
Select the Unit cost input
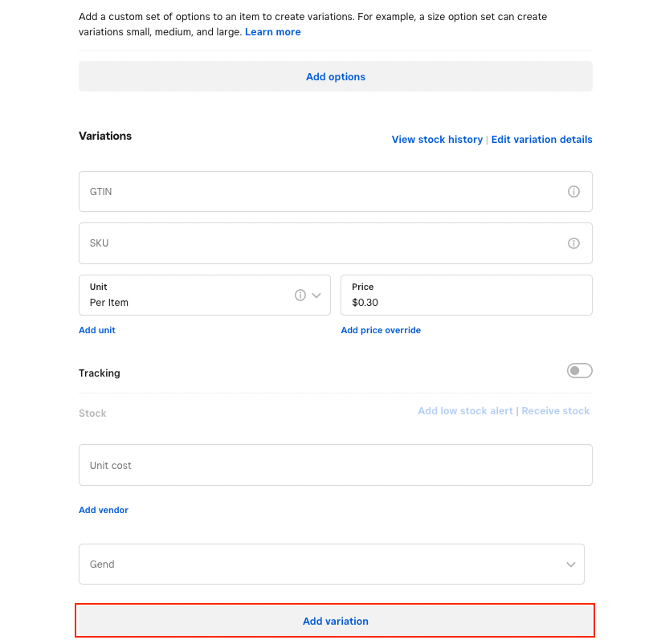(x=335, y=466)
